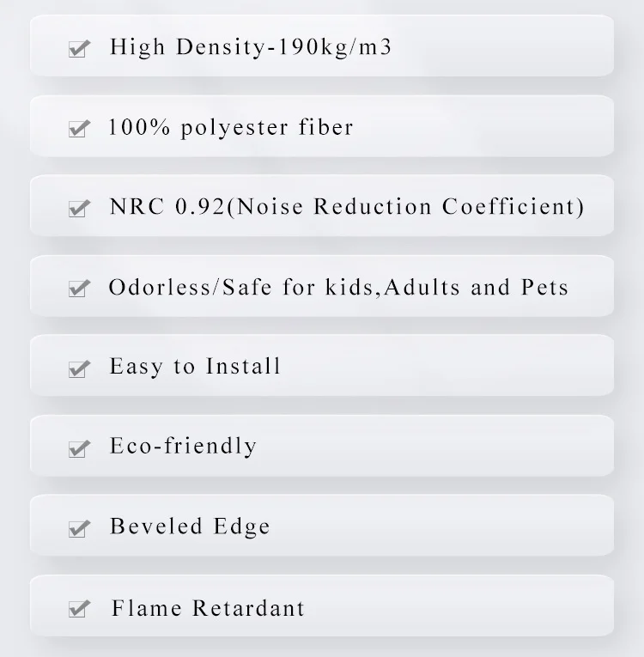Click the word "Pets" in the Odorless row
Viewport: 644px width, 657px height.
click(x=544, y=287)
